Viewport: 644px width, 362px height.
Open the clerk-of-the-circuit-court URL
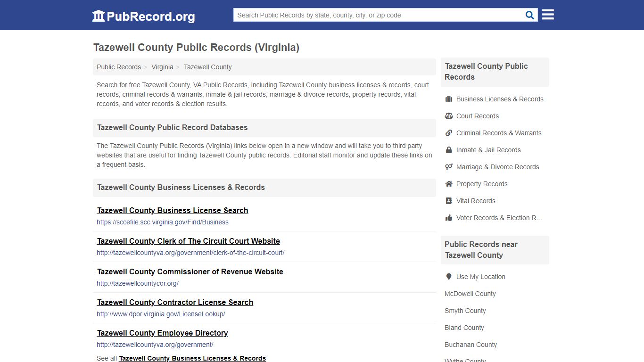190,253
